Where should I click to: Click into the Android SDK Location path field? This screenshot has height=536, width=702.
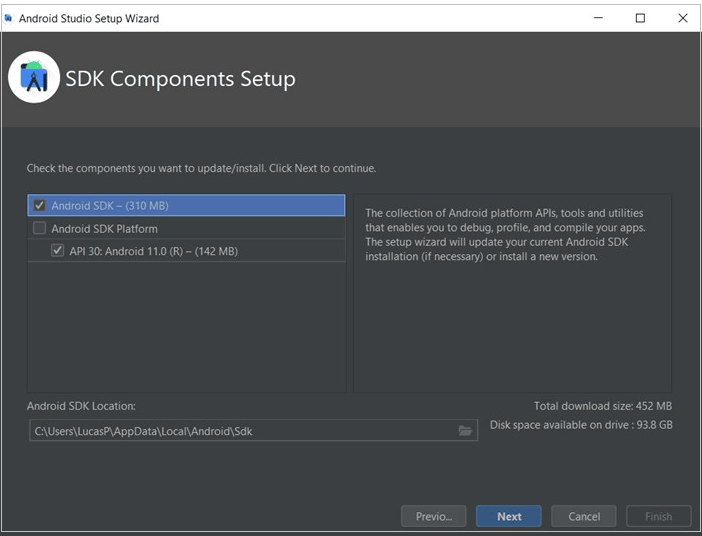[x=240, y=430]
